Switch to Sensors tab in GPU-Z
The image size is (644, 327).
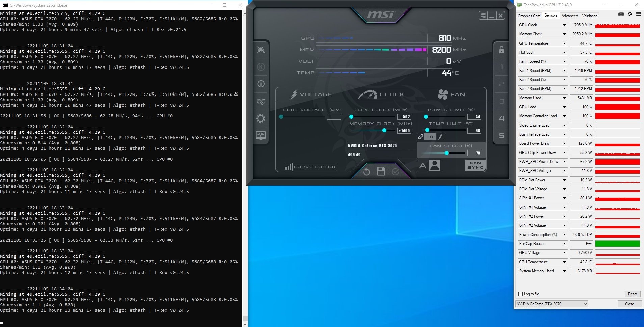click(551, 15)
